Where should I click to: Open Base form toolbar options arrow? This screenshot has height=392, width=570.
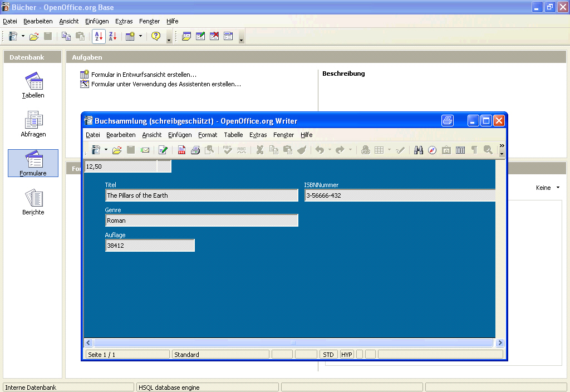click(242, 37)
